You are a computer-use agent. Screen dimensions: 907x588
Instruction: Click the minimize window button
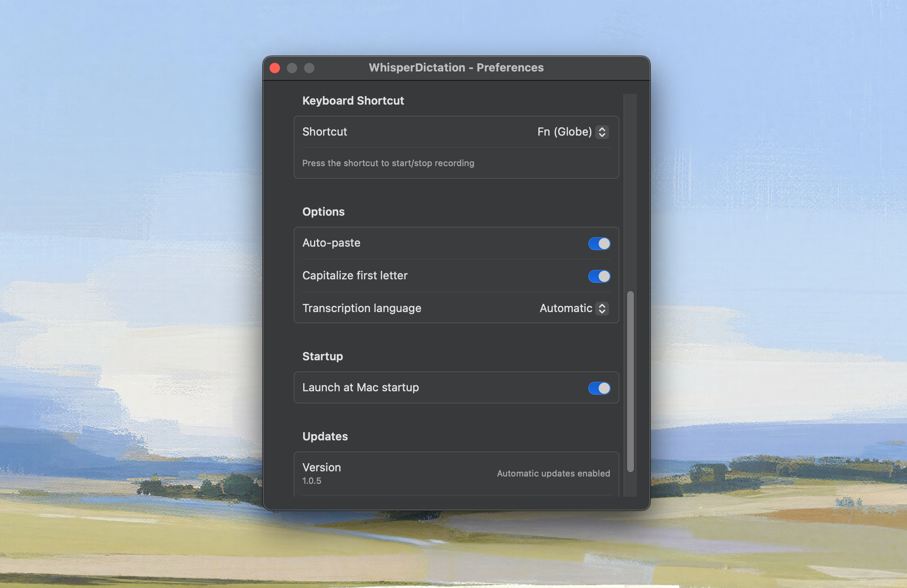pyautogui.click(x=292, y=68)
